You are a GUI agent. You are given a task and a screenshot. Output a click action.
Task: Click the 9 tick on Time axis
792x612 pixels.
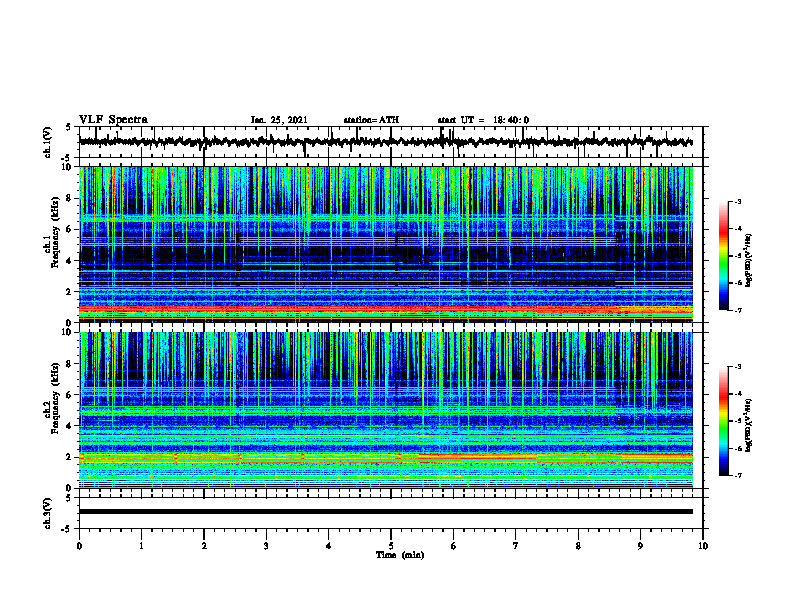[640, 546]
